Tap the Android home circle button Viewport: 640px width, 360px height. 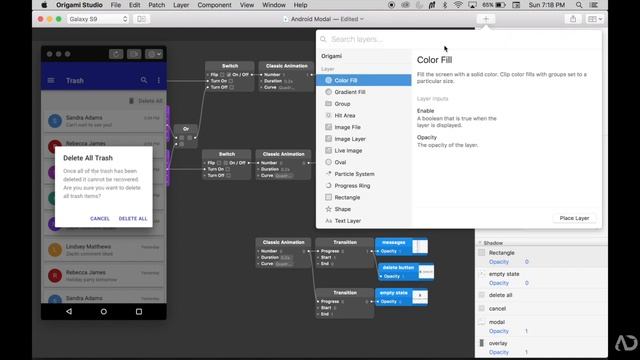[x=104, y=311]
